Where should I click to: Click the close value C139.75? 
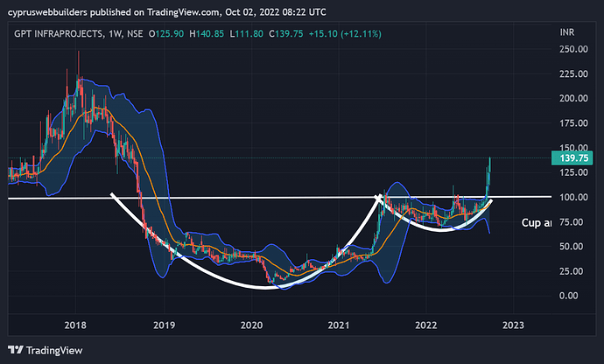tap(286, 34)
